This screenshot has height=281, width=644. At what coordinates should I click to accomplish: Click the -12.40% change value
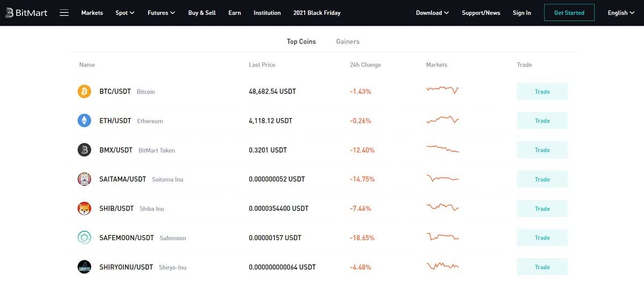362,150
